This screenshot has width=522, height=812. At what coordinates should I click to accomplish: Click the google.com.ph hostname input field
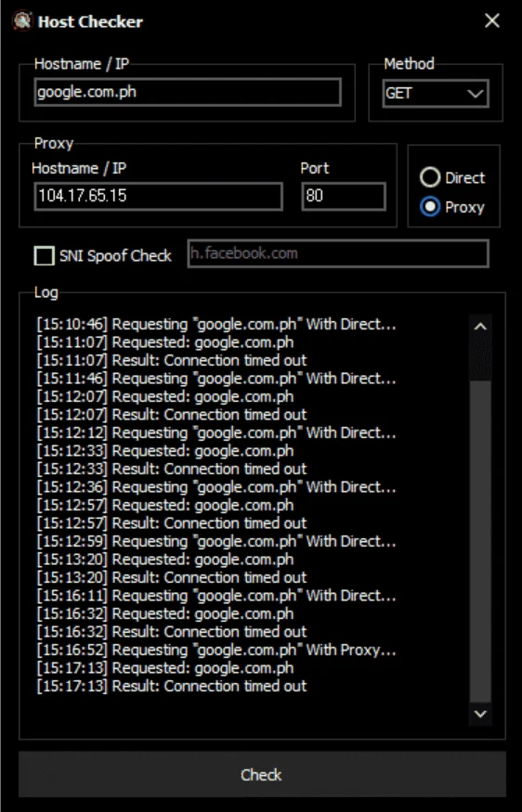[188, 92]
